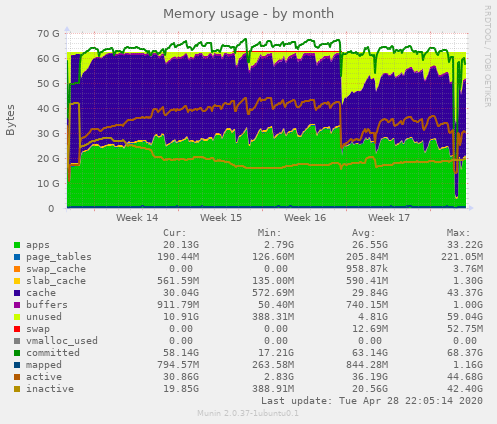Click the page_tables blue legend swatch
497x424 pixels.
(17, 257)
